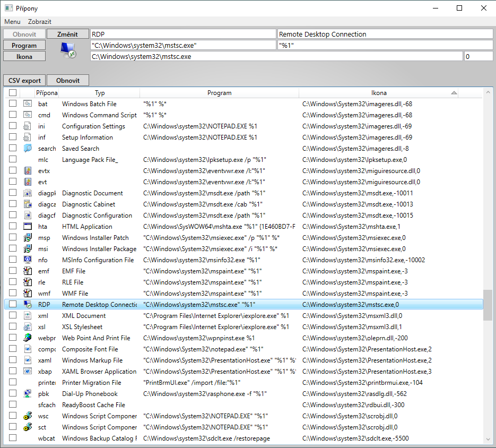
Task: Click the emf paint icon
Action: click(28, 271)
